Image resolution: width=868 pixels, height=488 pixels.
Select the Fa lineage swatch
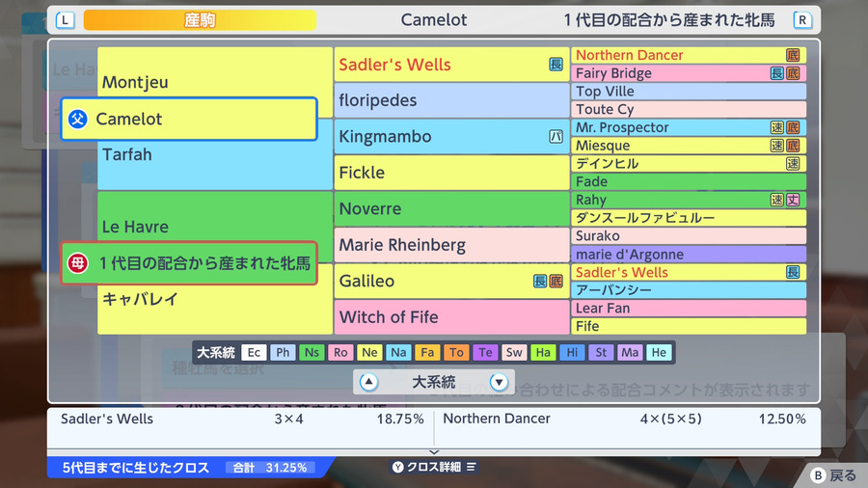point(427,352)
